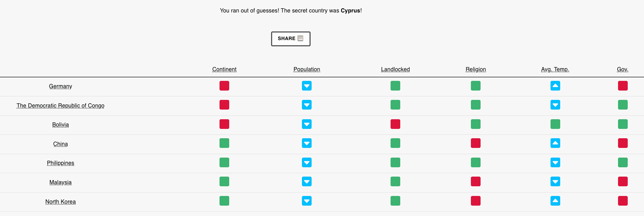Click the Population column header
The image size is (644, 216).
(x=307, y=69)
